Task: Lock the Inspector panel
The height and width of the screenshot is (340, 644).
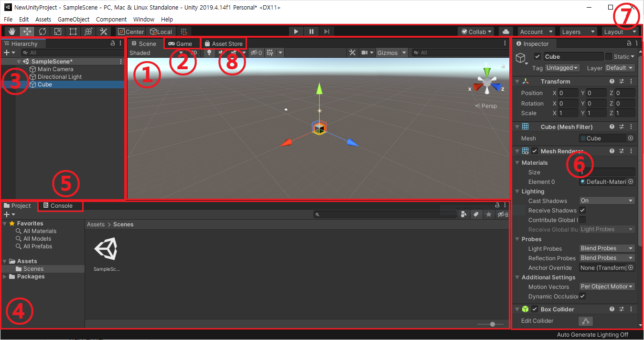Action: pyautogui.click(x=629, y=43)
